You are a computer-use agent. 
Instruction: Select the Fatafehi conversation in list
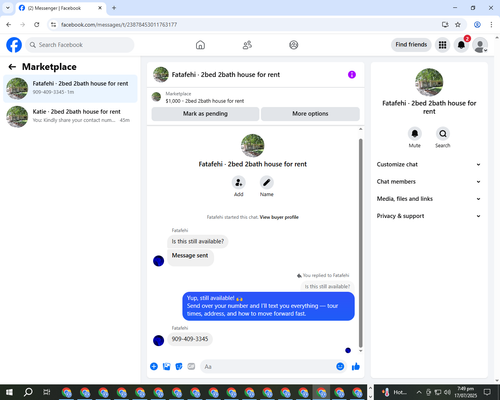coord(70,89)
